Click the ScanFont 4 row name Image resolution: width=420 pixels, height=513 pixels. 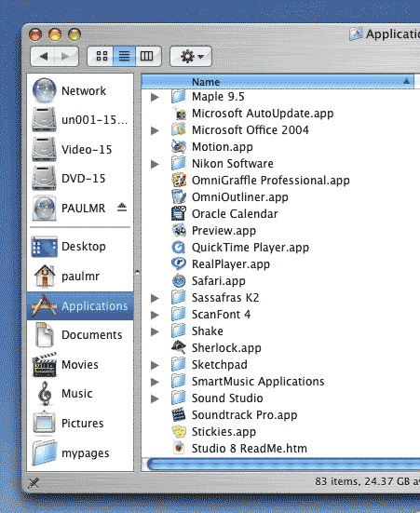click(221, 315)
